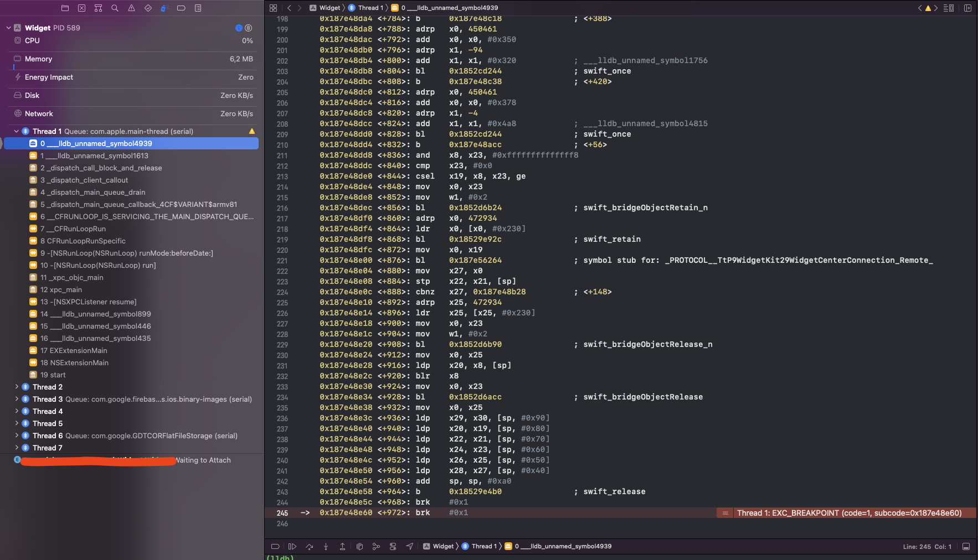This screenshot has width=978, height=560.
Task: Toggle the editor minimap options button
Action: point(949,8)
